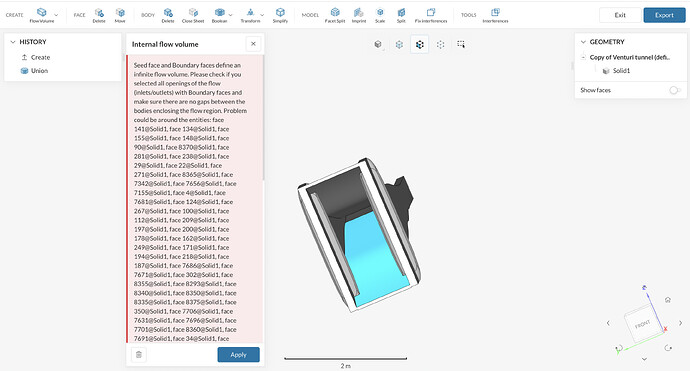The height and width of the screenshot is (371, 690).
Task: Collapse the GEOMETRY panel
Action: coord(583,42)
